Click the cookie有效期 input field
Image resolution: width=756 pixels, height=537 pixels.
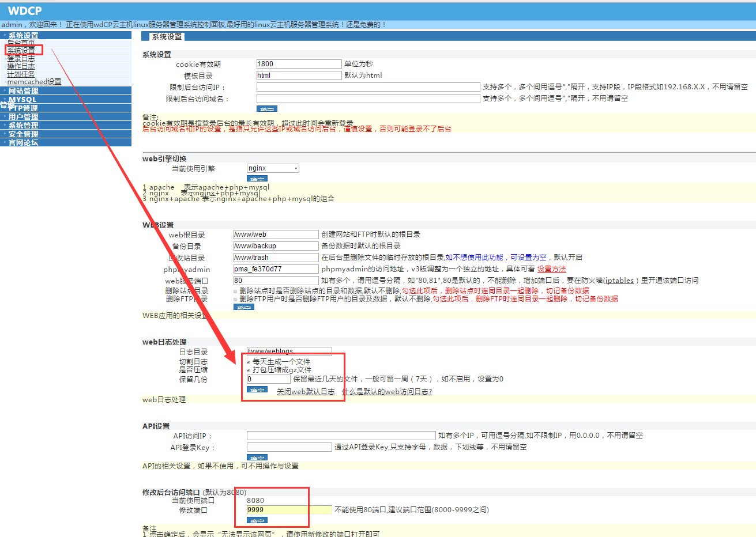tap(299, 64)
